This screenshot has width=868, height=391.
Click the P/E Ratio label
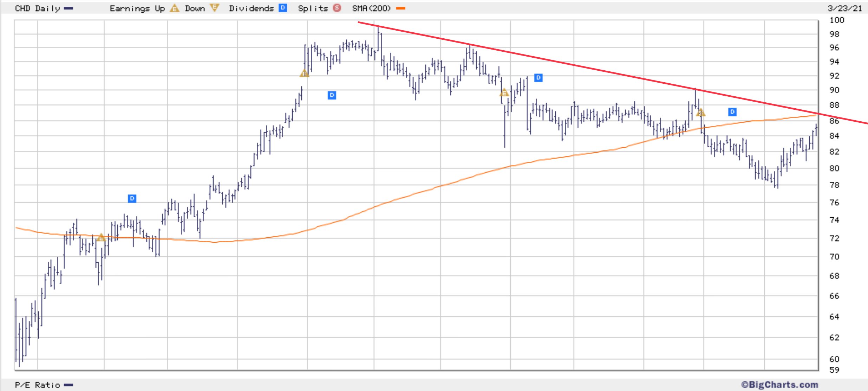tap(38, 385)
